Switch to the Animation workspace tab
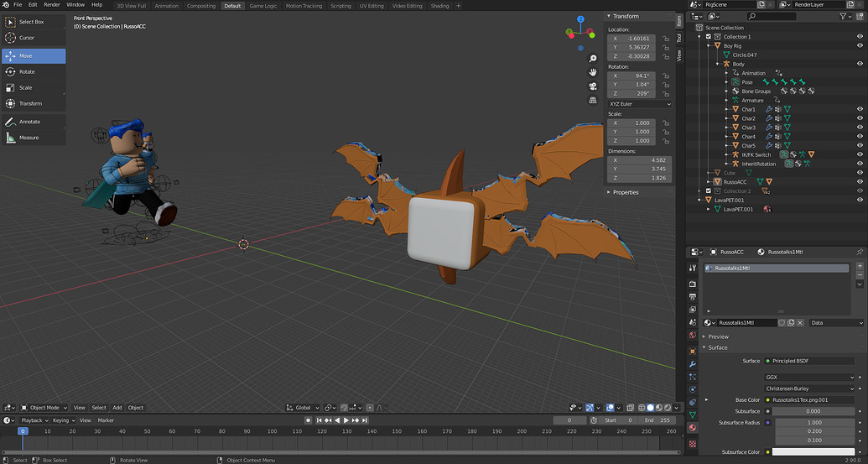The image size is (868, 464). [x=167, y=6]
